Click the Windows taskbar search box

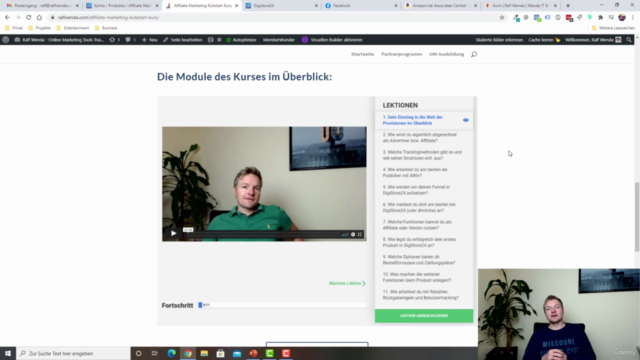[73, 353]
